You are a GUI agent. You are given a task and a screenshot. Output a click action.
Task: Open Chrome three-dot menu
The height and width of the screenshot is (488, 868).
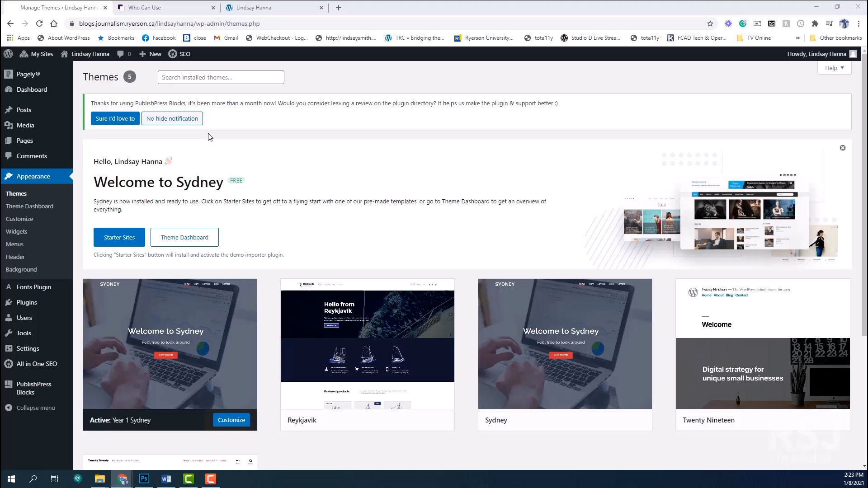(859, 23)
